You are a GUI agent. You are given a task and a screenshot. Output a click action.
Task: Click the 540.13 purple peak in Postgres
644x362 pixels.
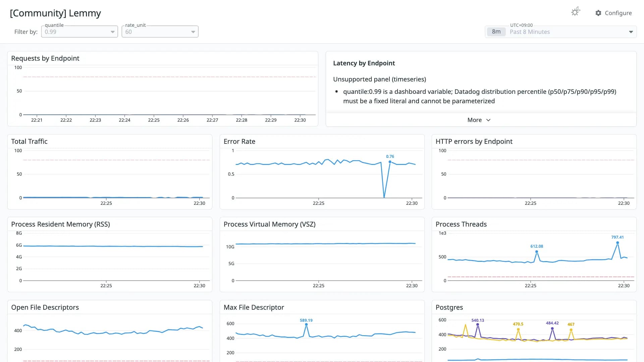[x=478, y=324]
